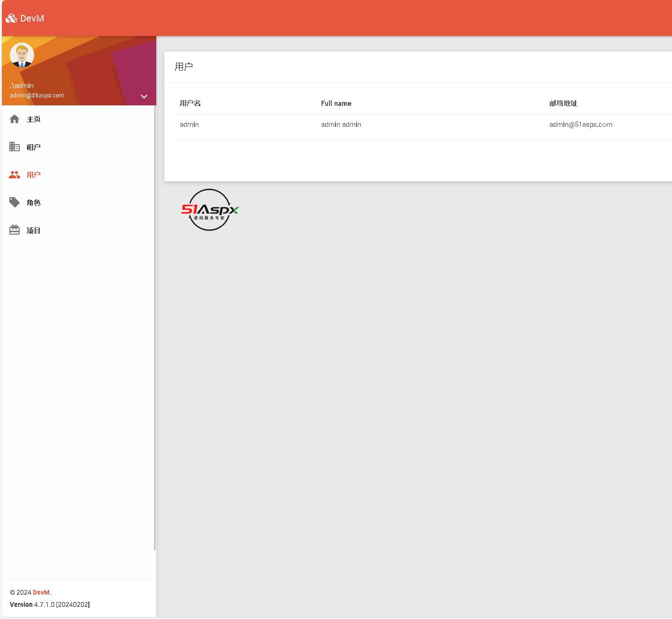Viewport: 672px width, 619px height.
Task: Click the 用户名 column header
Action: pos(190,103)
